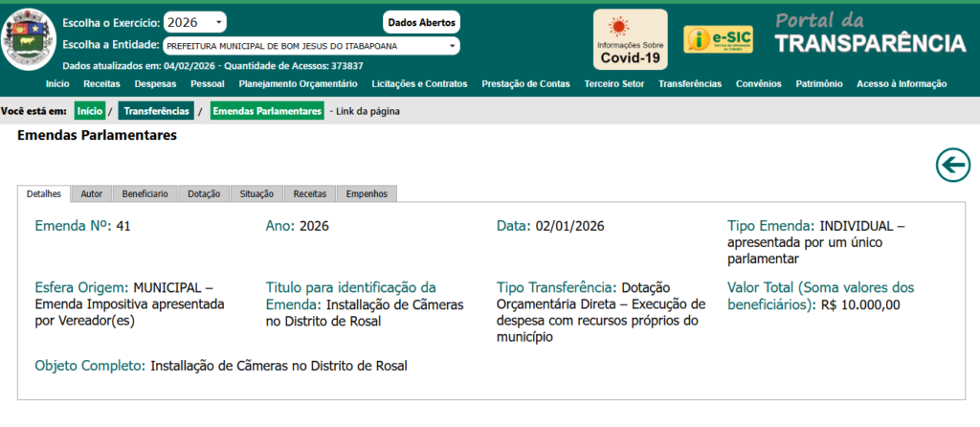Viewport: 980px width, 427px height.
Task: Click the Transferências breadcrumb link
Action: 155,111
